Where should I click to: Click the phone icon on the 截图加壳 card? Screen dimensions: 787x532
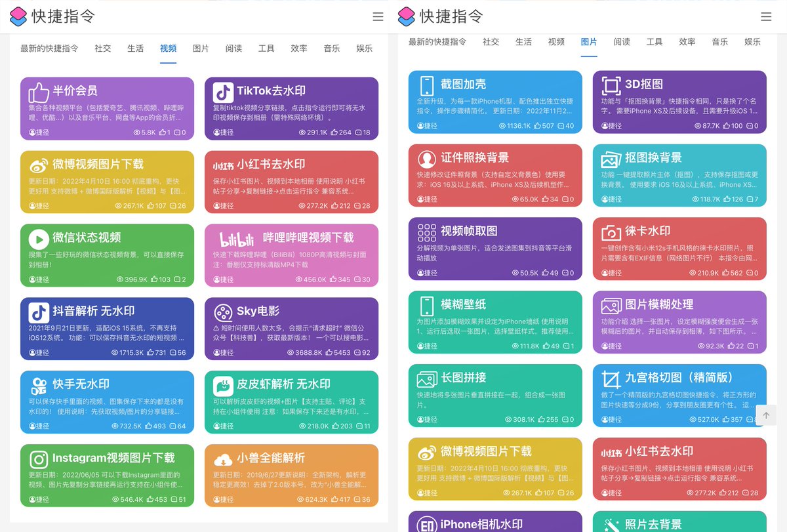click(x=427, y=85)
